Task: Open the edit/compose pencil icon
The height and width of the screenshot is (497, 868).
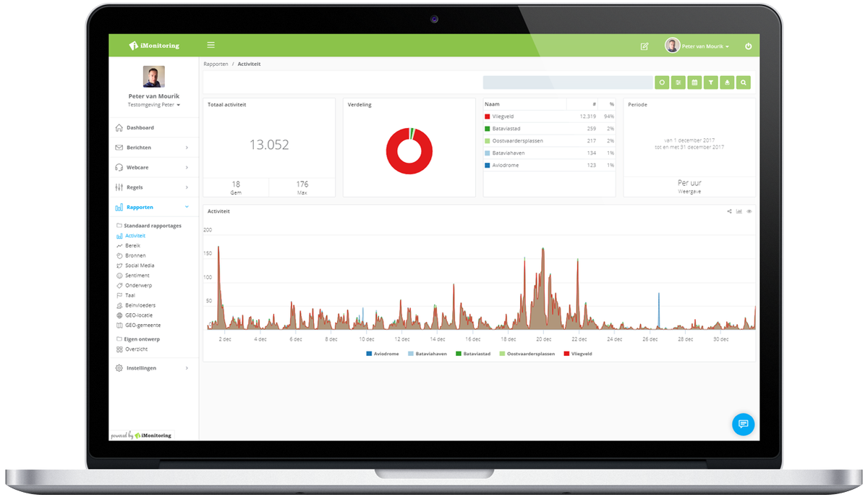Action: pos(644,46)
